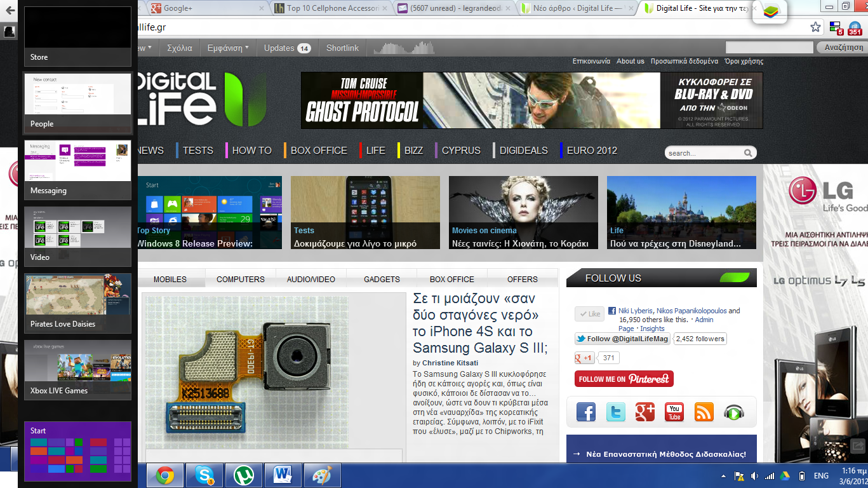Switch to the Messaging app thumbnail
Screen dimensions: 868x488
point(77,170)
